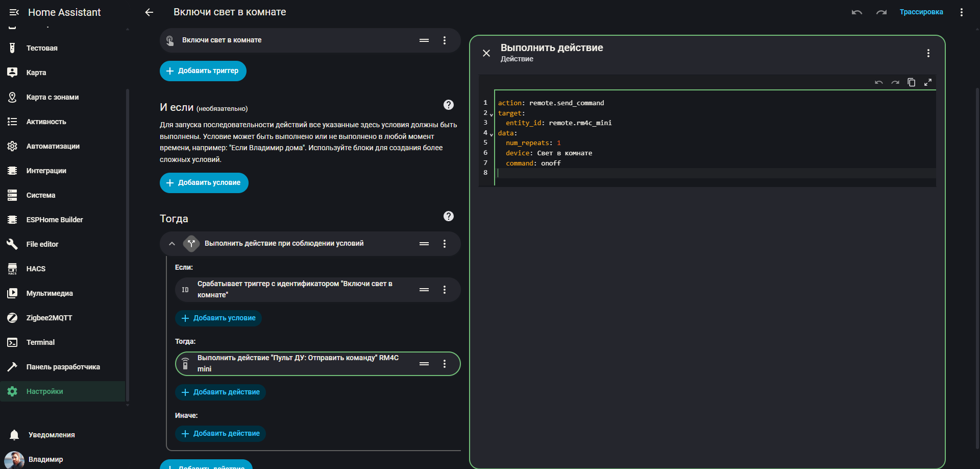The width and height of the screenshot is (980, 469).
Task: Copy the YAML code with the copy icon
Action: click(911, 82)
